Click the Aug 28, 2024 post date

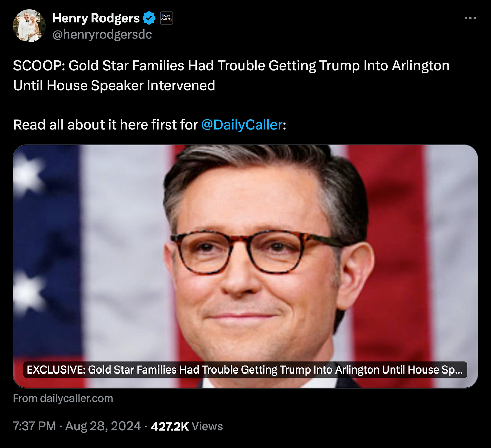point(103,426)
